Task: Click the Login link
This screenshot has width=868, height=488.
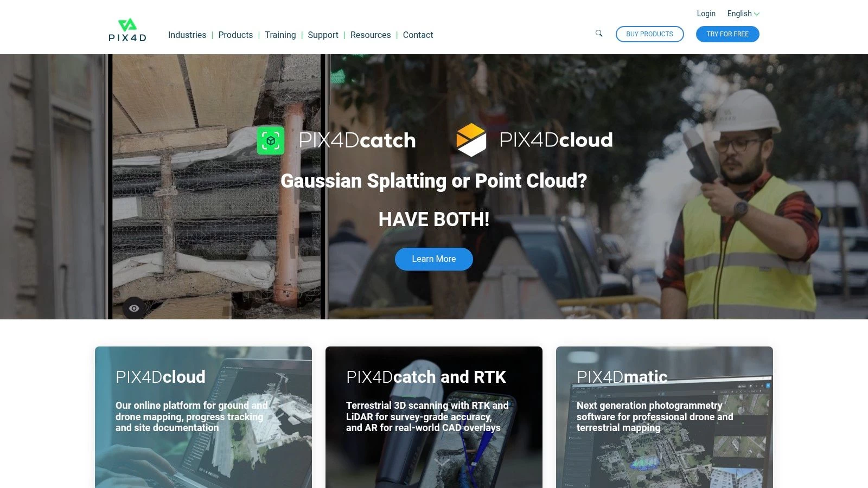Action: 706,14
